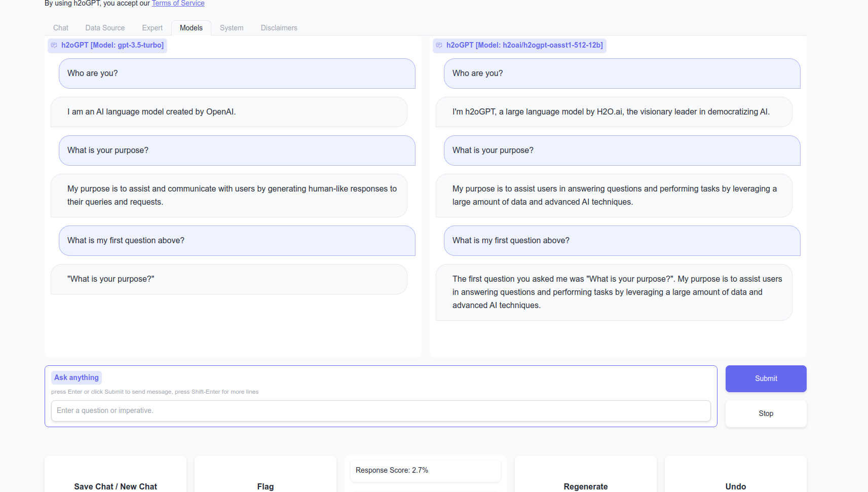Screen dimensions: 868x492
Task: Open the Chat tab
Action: tap(60, 28)
